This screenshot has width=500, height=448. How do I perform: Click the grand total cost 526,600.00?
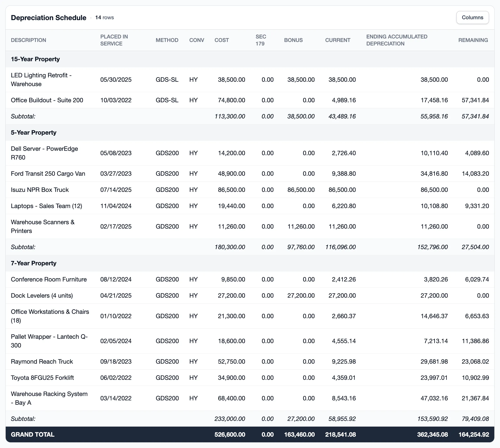point(230,434)
